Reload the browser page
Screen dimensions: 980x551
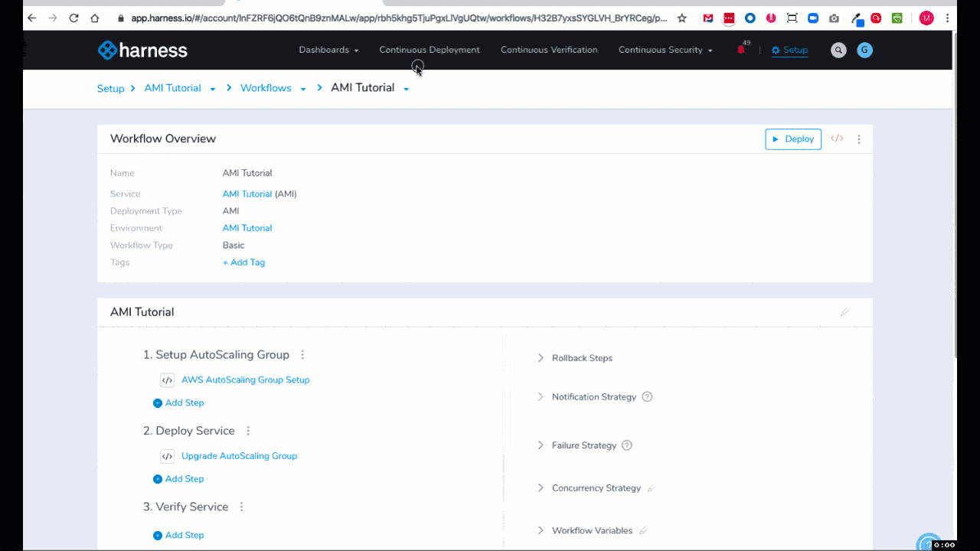pyautogui.click(x=73, y=18)
